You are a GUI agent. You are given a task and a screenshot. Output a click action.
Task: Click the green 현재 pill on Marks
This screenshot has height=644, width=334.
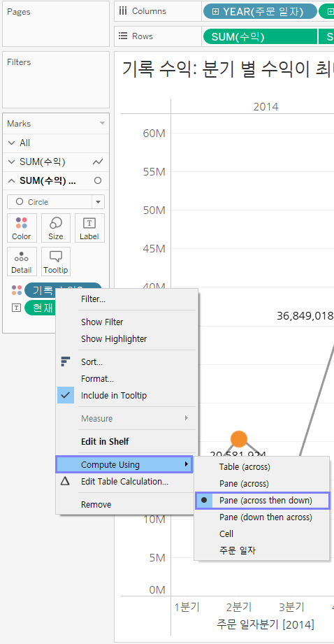tap(40, 308)
